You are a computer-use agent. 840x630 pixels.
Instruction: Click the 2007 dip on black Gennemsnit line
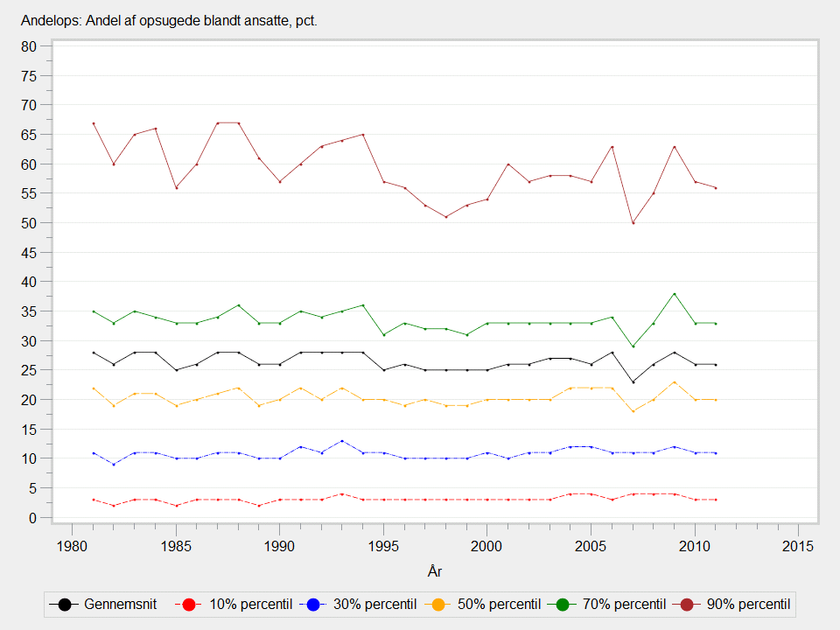[x=633, y=381]
